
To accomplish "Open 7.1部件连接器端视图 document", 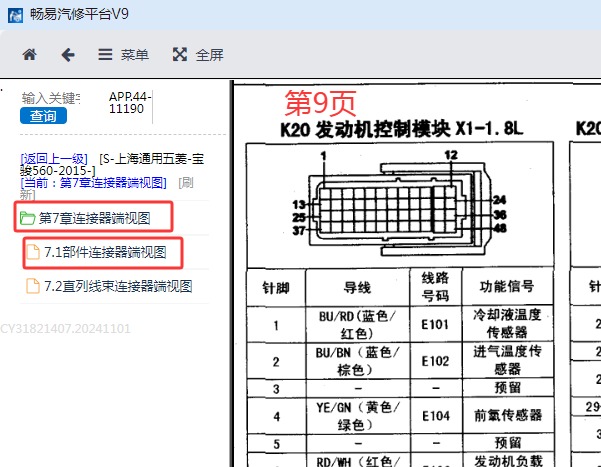I will 105,252.
